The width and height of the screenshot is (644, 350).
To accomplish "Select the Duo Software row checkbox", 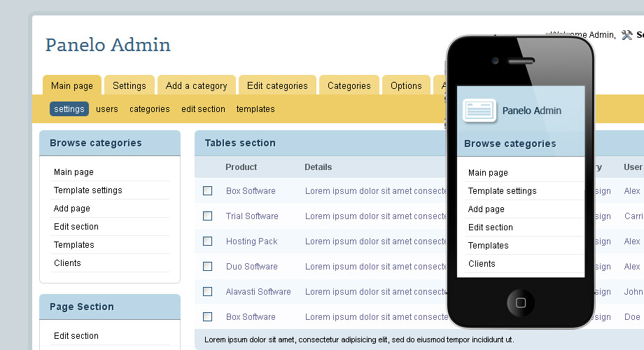I will coord(207,267).
